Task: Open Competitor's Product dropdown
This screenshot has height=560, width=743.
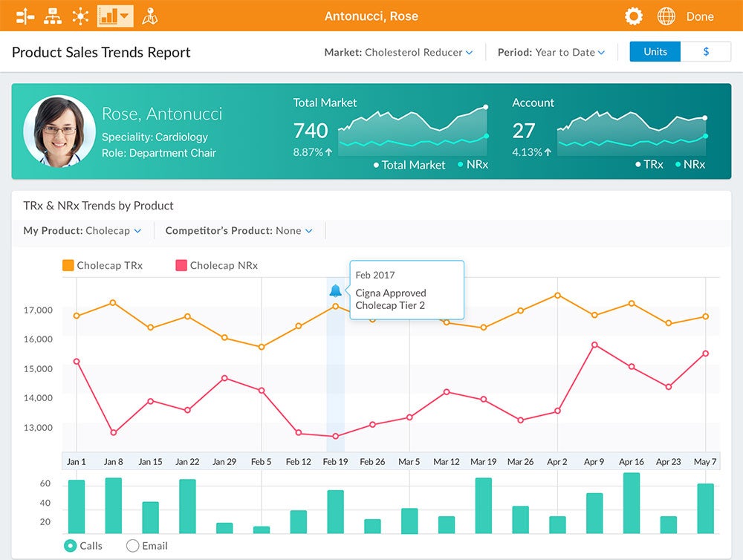Action: pyautogui.click(x=239, y=231)
